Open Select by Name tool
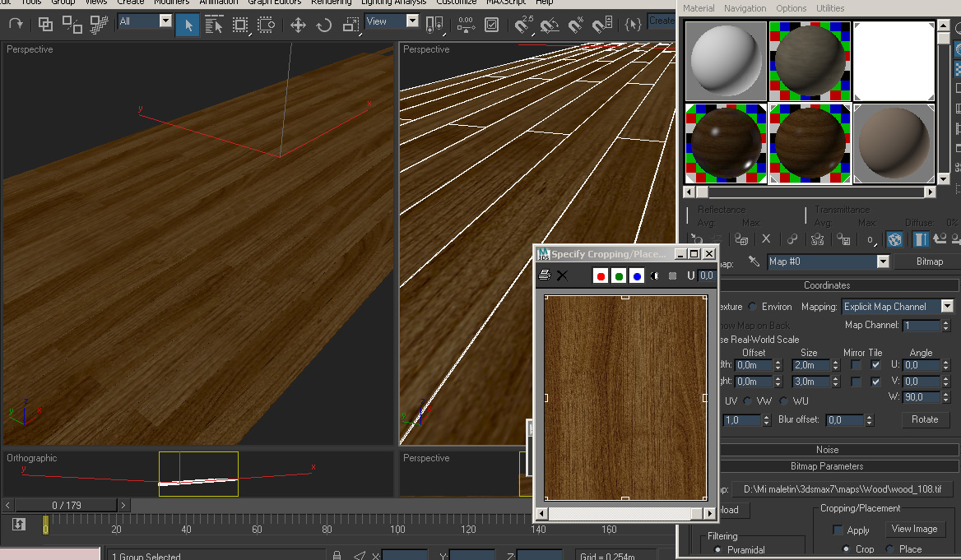 213,25
